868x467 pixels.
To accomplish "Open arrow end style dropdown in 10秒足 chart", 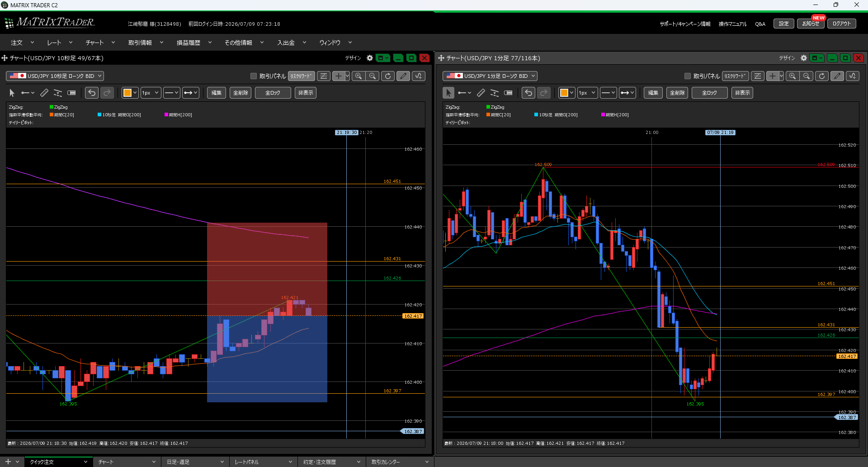I will tap(191, 93).
